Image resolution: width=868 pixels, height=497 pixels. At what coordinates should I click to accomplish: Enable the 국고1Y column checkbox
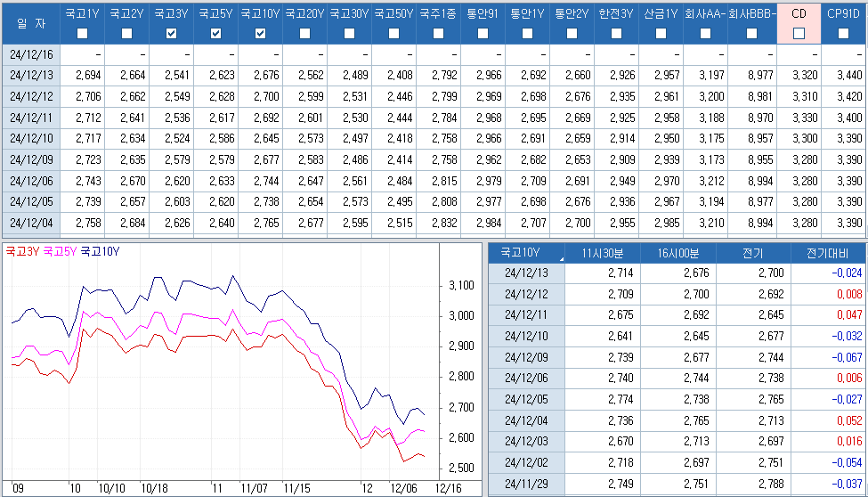pos(82,33)
